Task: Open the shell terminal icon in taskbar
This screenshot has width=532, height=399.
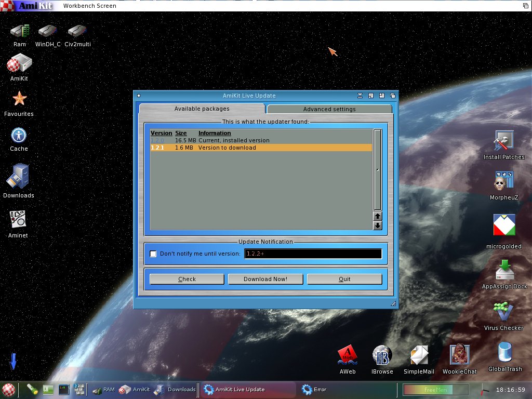Action: pyautogui.click(x=64, y=389)
